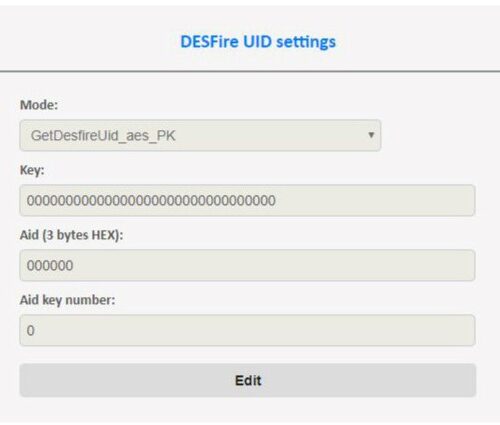Click the Aid (3 bytes HEX): label
The height and width of the screenshot is (425, 500).
[71, 235]
